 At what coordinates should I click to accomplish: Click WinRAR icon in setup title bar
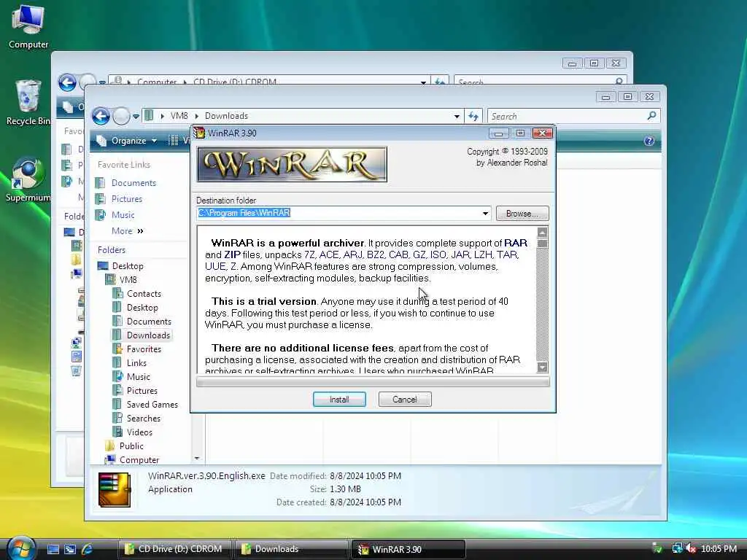(x=199, y=133)
